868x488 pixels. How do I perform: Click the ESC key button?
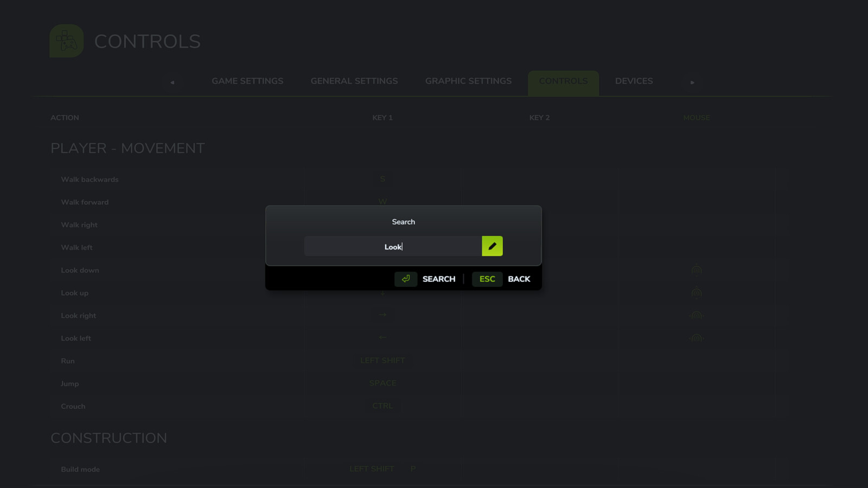(x=487, y=279)
